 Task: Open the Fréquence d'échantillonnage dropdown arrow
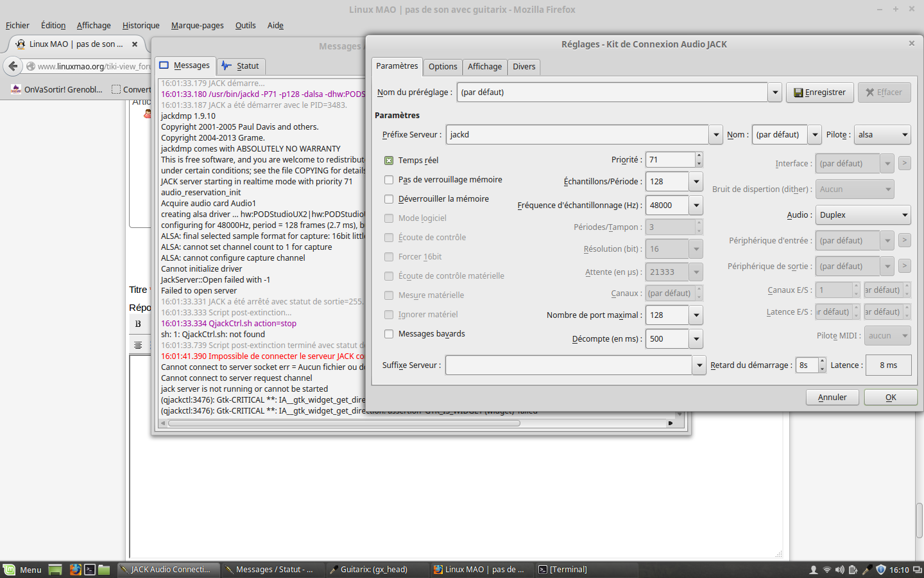coord(696,206)
